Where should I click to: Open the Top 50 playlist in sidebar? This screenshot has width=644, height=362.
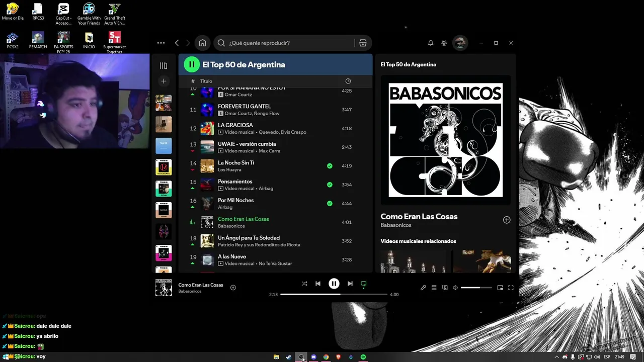[x=164, y=146]
